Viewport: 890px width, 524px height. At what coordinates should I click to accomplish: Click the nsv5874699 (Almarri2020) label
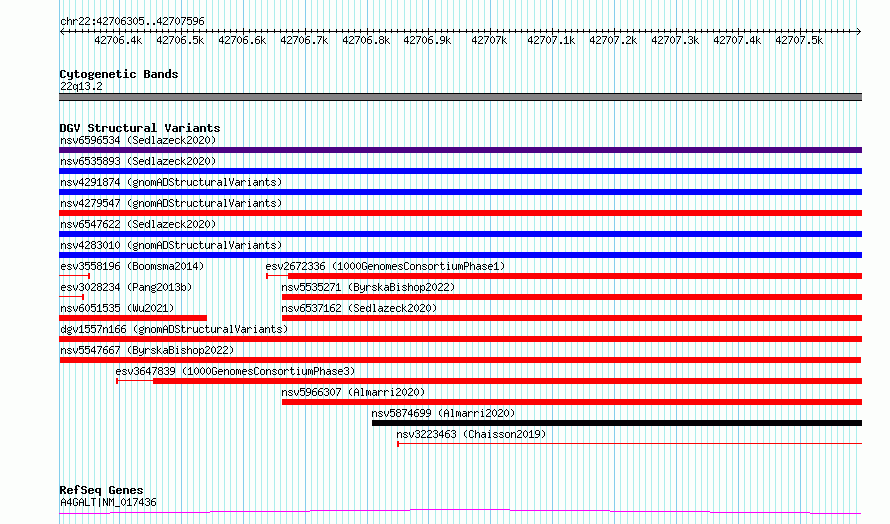coord(443,413)
